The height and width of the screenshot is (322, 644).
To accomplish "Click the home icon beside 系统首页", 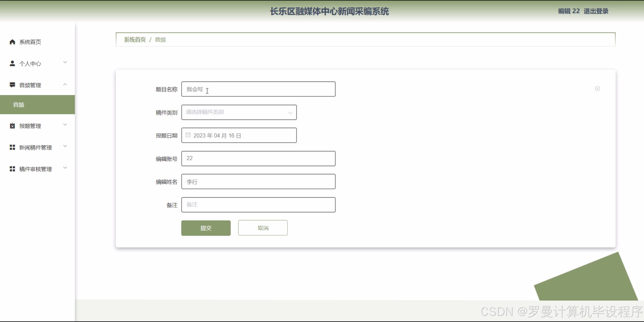I will point(12,42).
